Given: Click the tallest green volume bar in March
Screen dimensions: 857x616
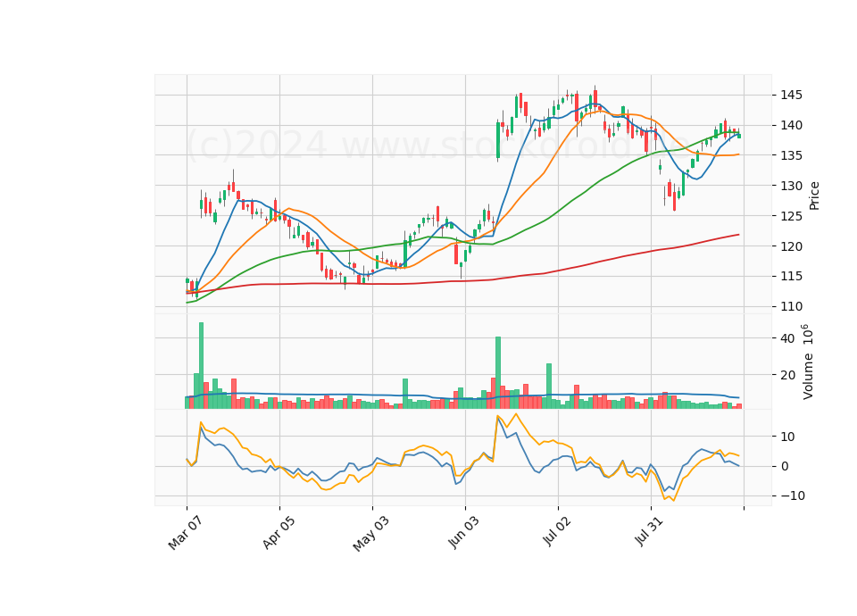Looking at the screenshot, I should [201, 366].
